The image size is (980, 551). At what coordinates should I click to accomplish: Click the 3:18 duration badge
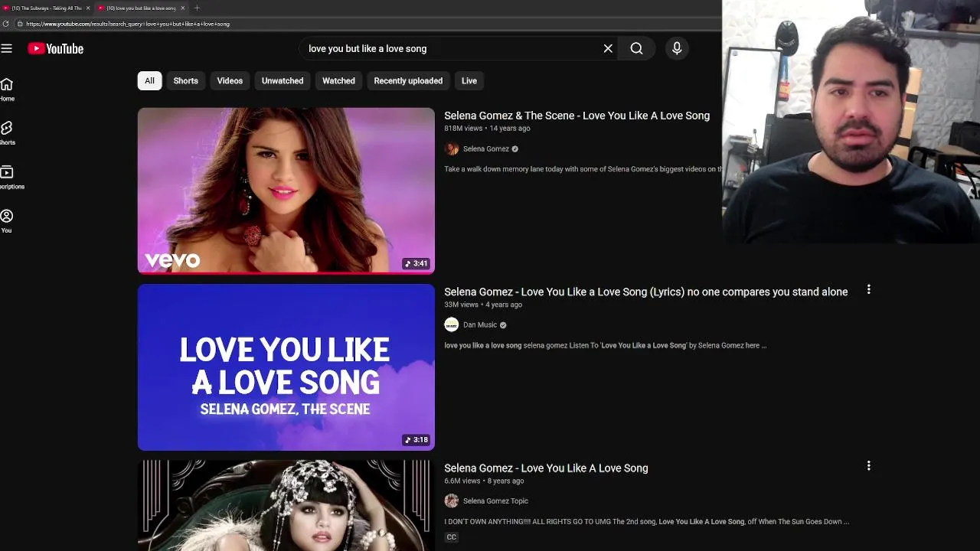pos(416,440)
